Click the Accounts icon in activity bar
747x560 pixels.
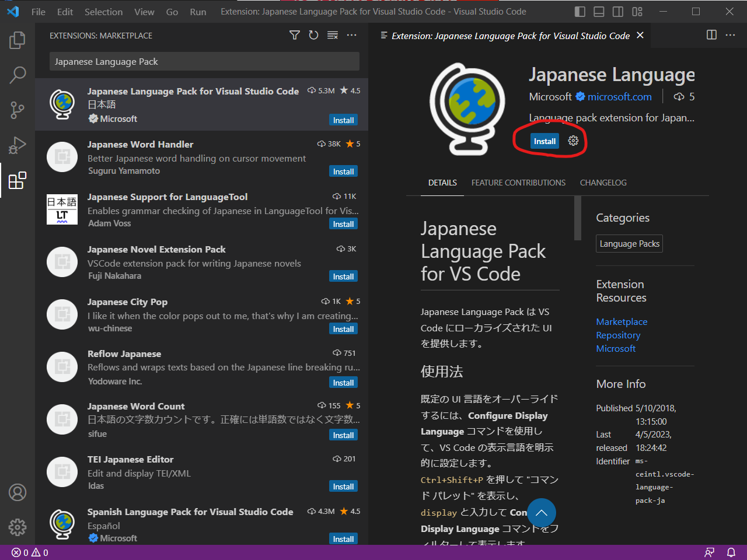click(x=18, y=492)
